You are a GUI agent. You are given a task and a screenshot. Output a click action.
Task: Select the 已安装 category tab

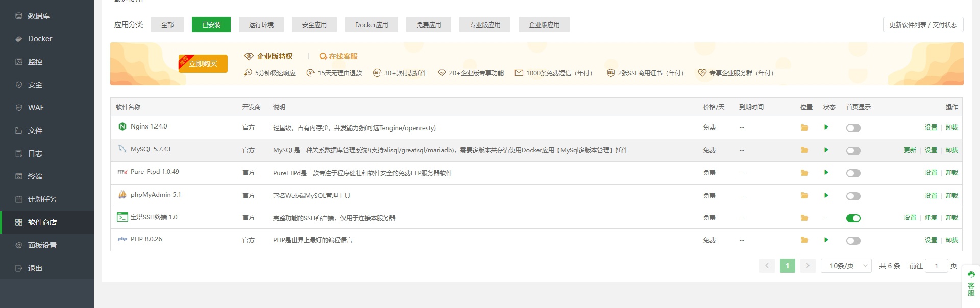point(211,24)
